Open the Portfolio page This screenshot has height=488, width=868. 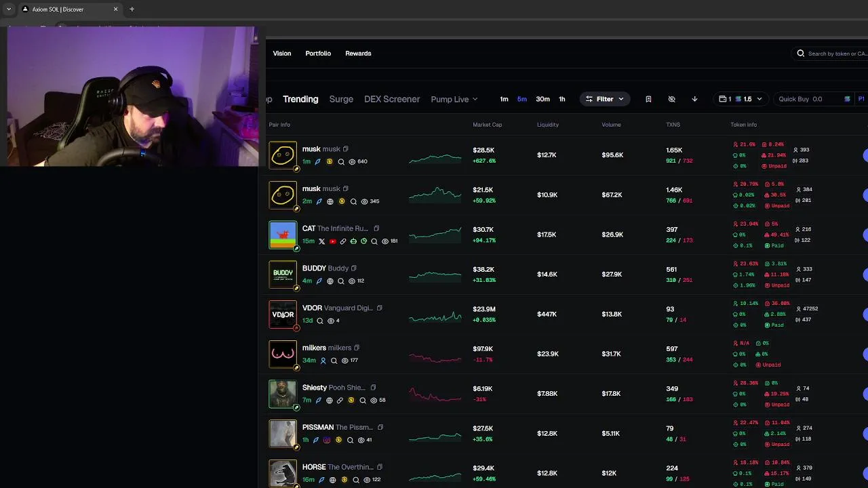[x=318, y=54]
